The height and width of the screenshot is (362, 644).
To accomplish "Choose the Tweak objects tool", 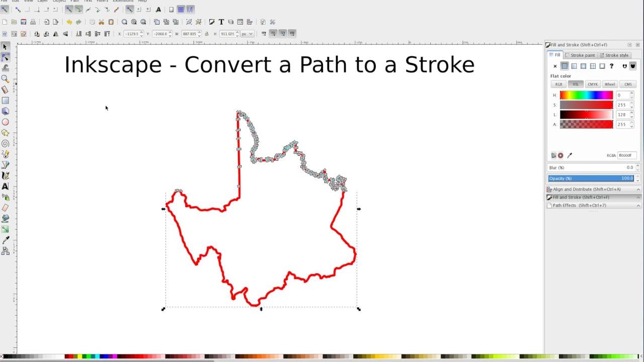I will (5, 68).
